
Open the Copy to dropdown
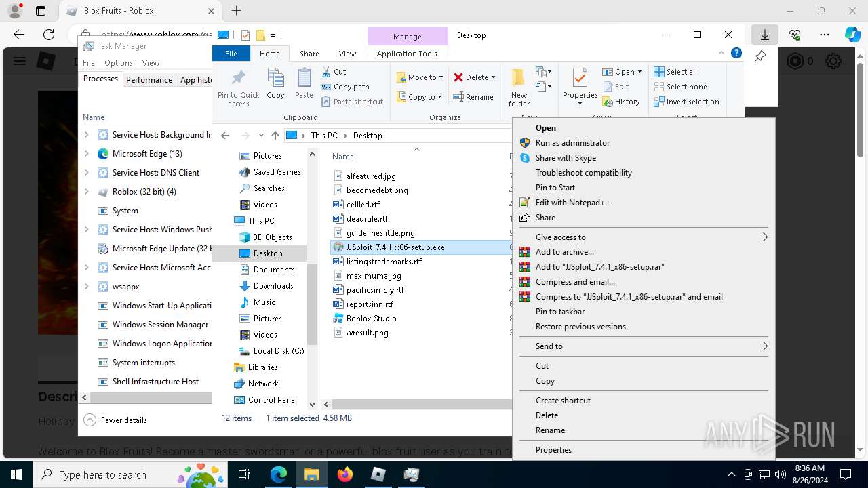click(420, 97)
